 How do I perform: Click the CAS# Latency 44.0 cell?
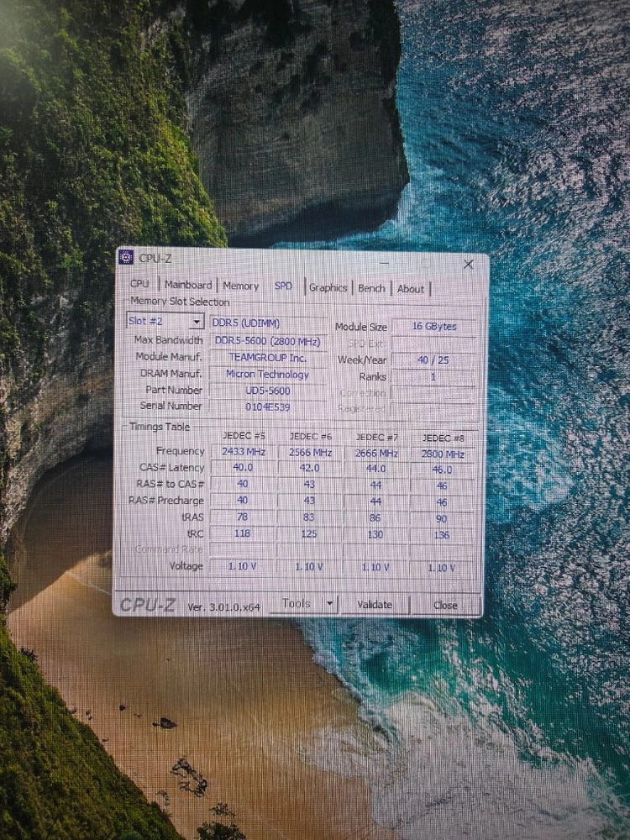376,469
